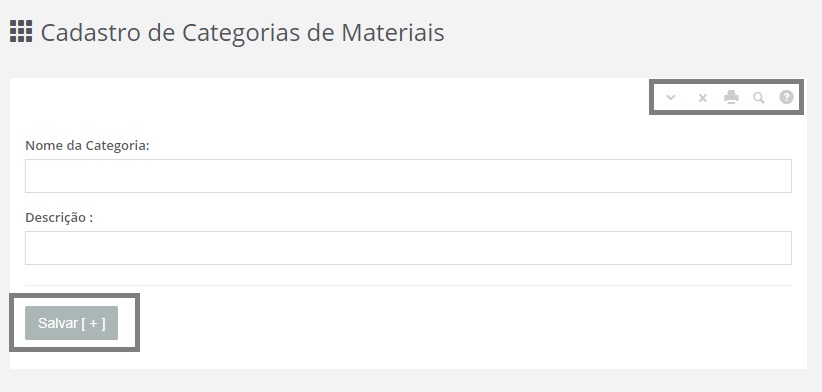Dismiss the form using the gray X

(703, 98)
